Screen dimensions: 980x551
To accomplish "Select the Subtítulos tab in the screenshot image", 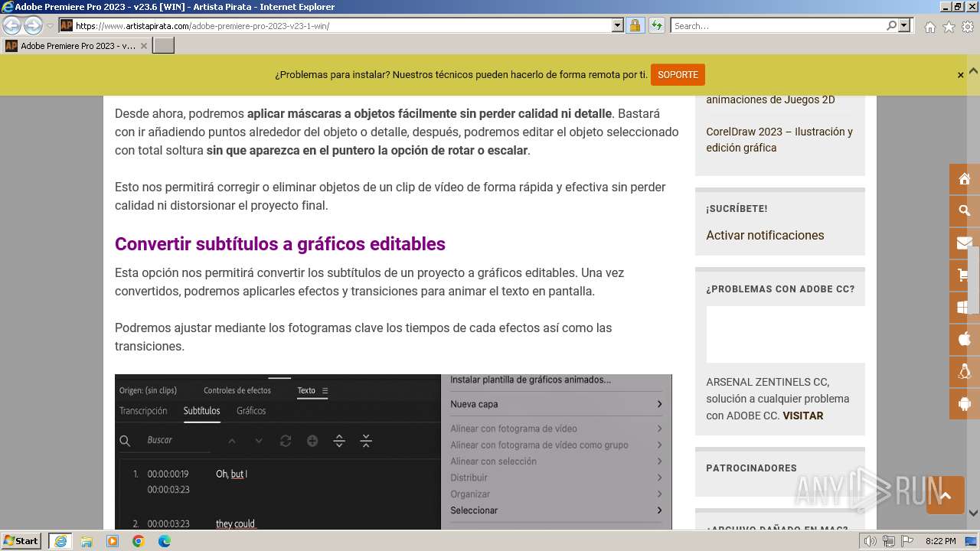I will (x=201, y=411).
